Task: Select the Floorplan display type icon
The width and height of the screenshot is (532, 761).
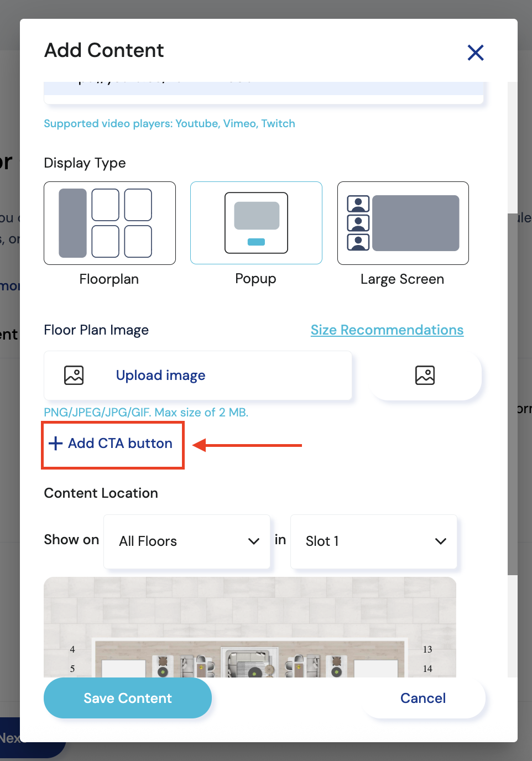Action: click(x=109, y=223)
